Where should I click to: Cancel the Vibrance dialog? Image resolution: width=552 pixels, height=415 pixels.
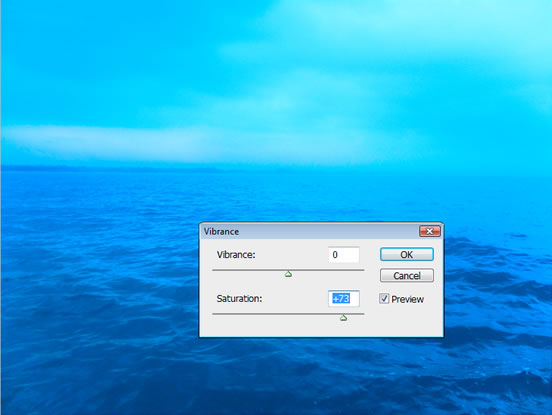pyautogui.click(x=407, y=275)
